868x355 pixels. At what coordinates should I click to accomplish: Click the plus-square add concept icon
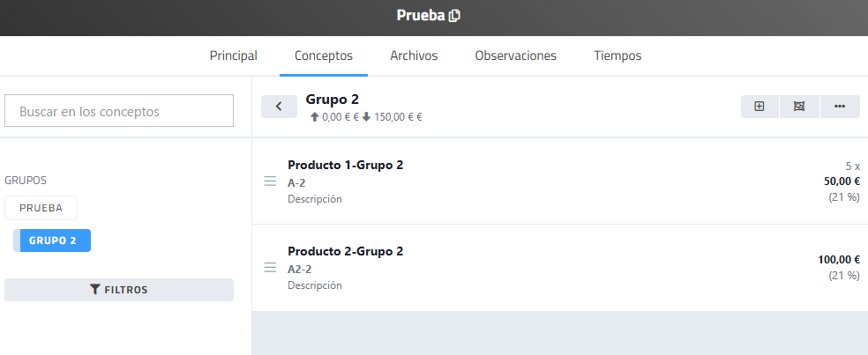[759, 107]
